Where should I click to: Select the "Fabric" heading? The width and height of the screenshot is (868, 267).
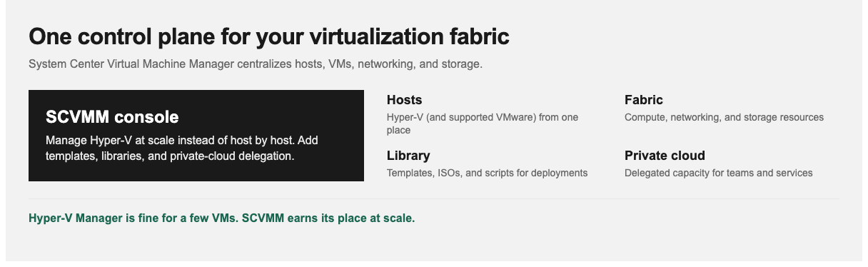644,100
